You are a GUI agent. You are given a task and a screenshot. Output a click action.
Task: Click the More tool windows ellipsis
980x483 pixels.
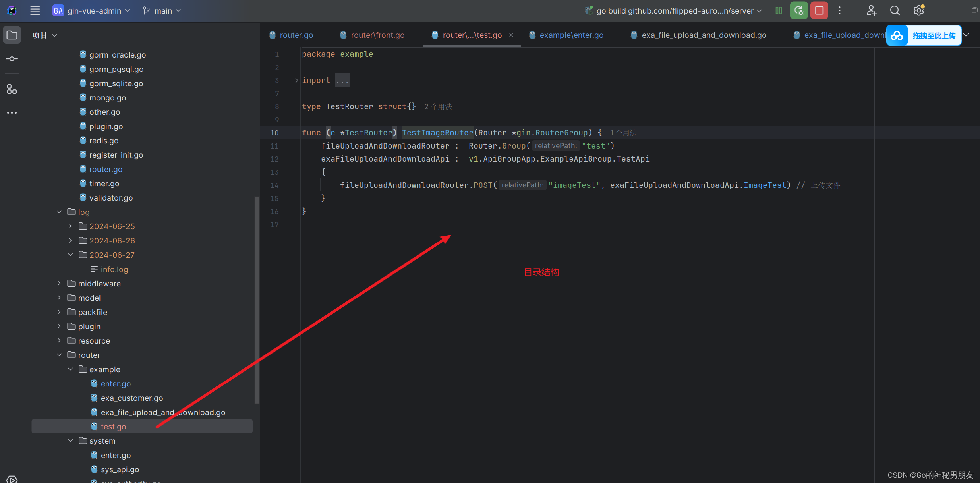tap(12, 113)
